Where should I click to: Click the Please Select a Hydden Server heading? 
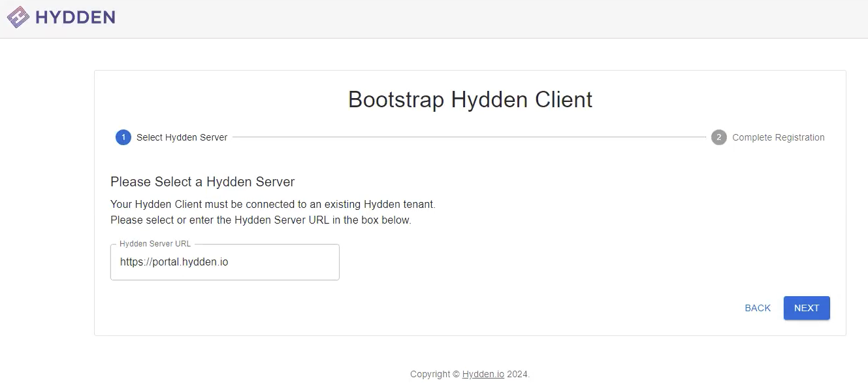click(x=202, y=182)
